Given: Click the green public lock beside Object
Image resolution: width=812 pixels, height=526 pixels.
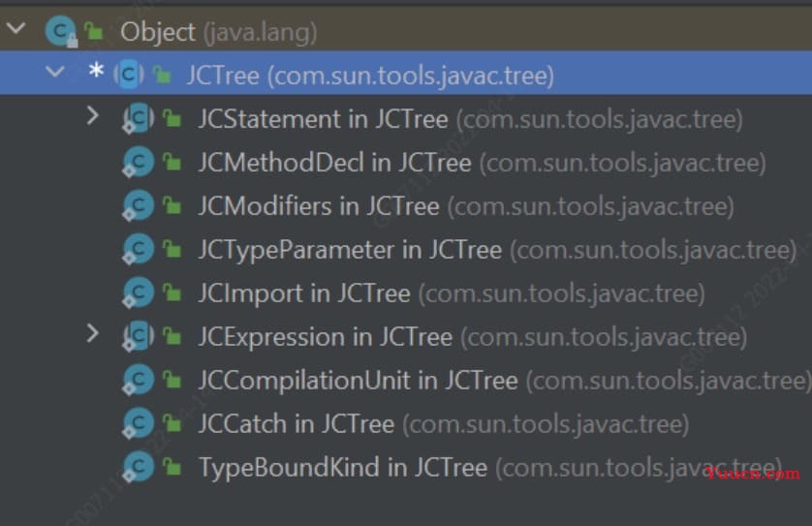Looking at the screenshot, I should pos(94,32).
